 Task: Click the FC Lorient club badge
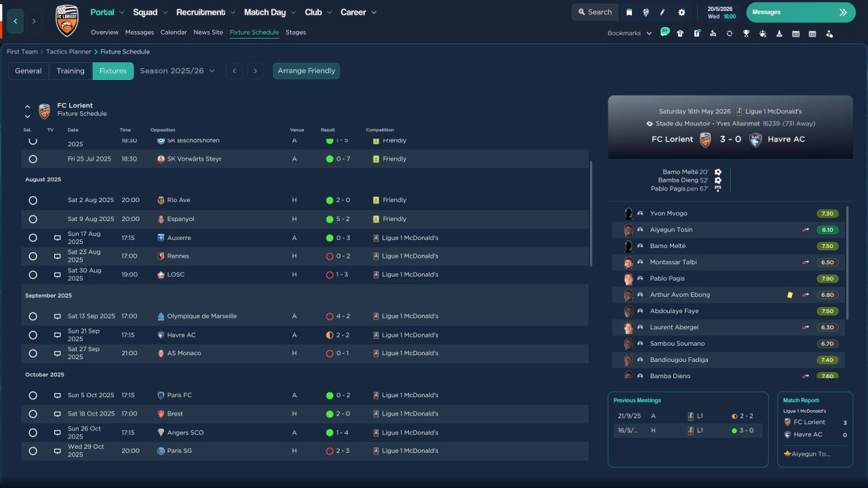(x=66, y=20)
